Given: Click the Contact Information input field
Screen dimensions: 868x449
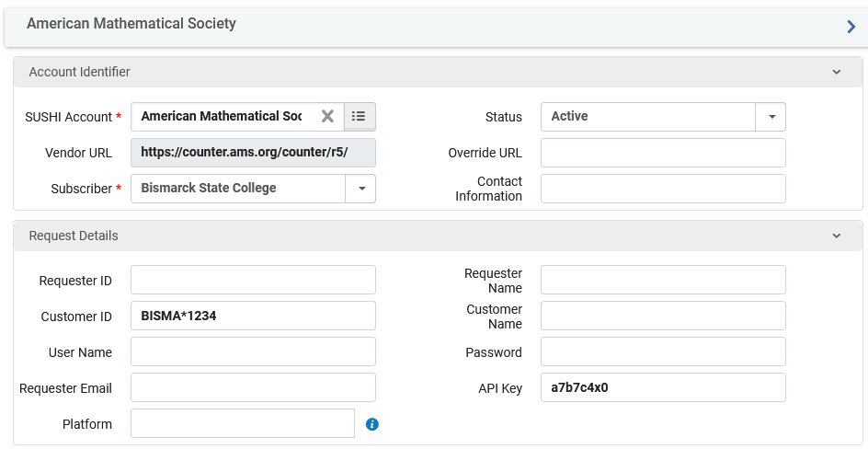Looking at the screenshot, I should tap(663, 189).
